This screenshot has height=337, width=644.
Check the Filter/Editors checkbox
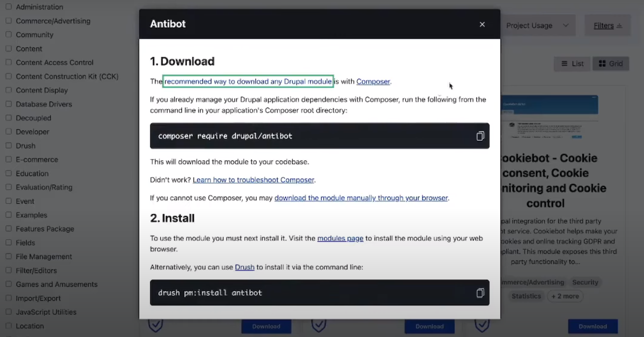coord(8,270)
